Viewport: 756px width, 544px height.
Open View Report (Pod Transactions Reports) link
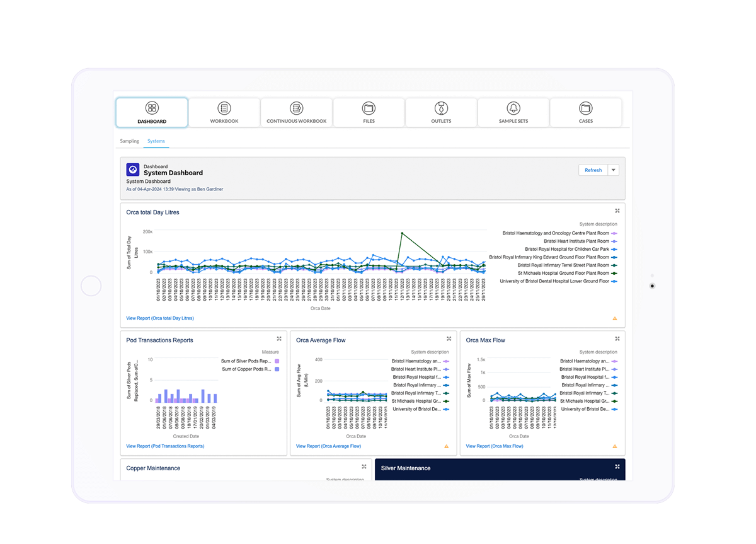(165, 446)
